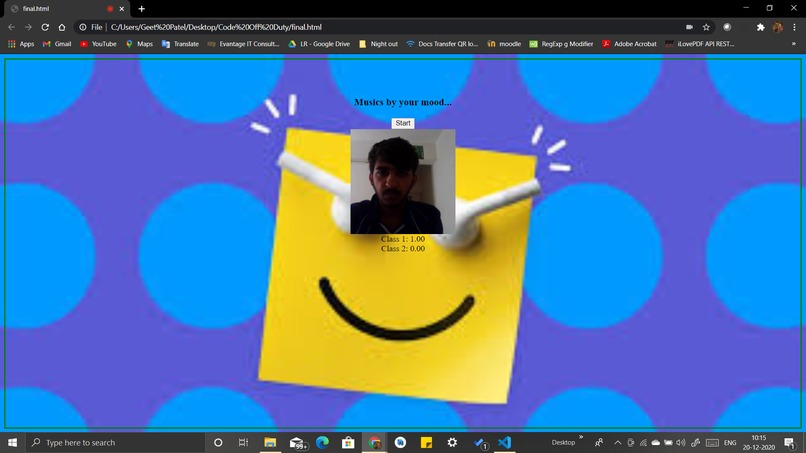Open Task View on the taskbar
Viewport: 806px width, 453px height.
[x=244, y=443]
